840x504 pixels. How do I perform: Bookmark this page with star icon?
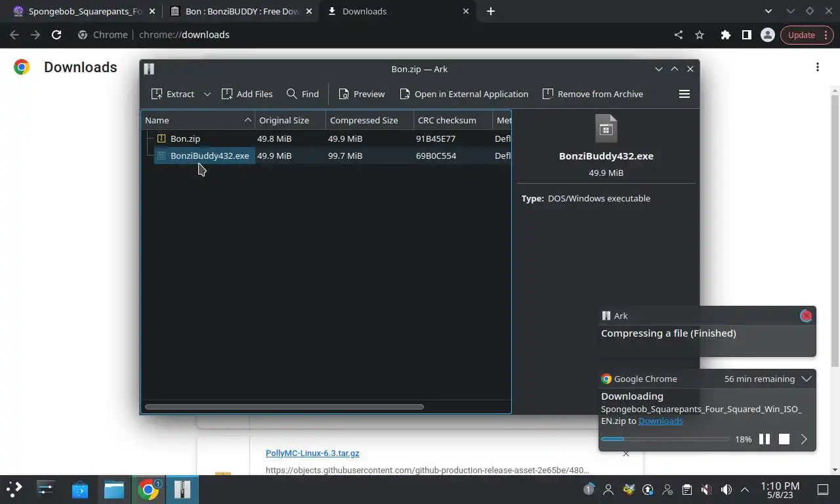pos(700,35)
